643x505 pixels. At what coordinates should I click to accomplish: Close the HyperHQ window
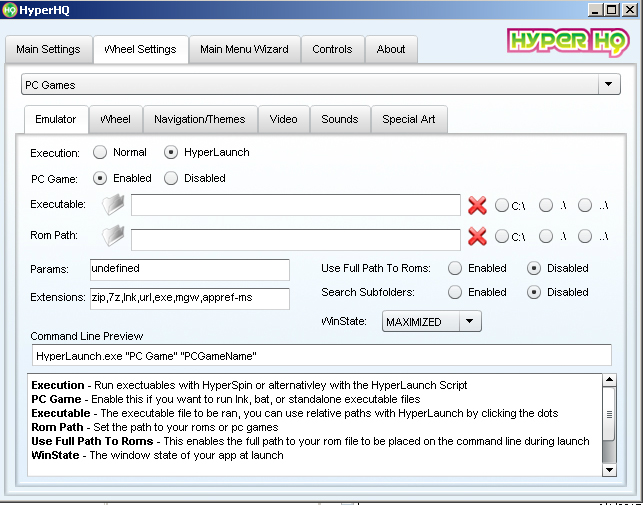[629, 9]
